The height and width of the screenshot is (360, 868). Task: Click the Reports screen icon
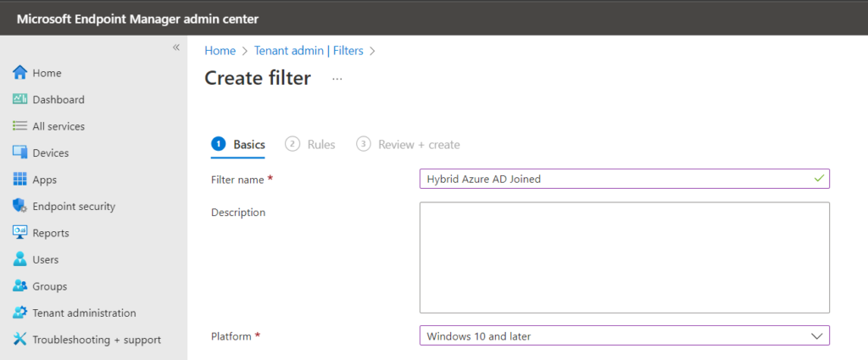pos(20,232)
